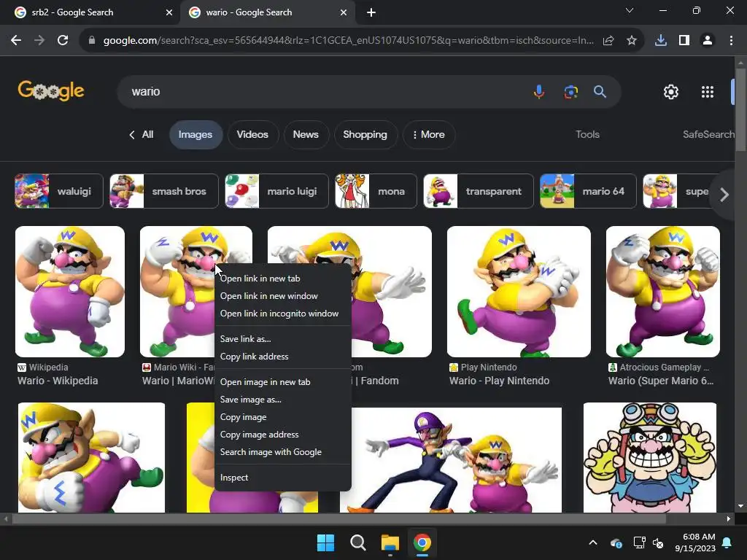The image size is (747, 560).
Task: Switch to the News search tab
Action: (306, 134)
